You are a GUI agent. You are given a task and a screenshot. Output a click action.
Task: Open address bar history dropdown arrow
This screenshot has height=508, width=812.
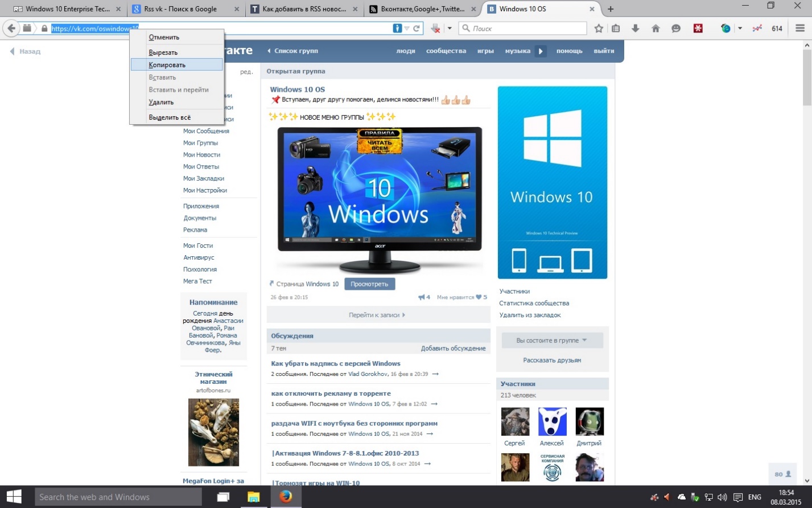click(x=407, y=28)
